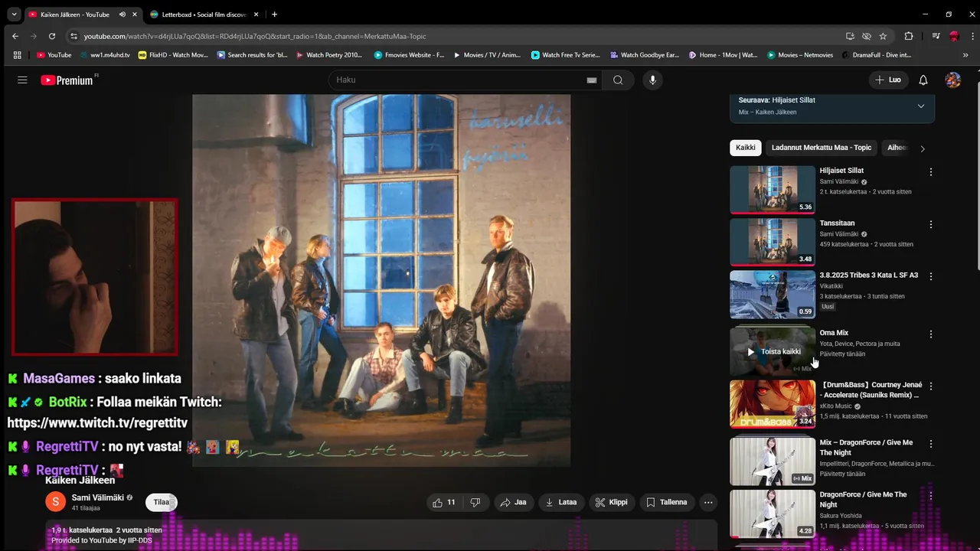Open Sami Välimäki channel name link
980x551 pixels.
coord(97,497)
